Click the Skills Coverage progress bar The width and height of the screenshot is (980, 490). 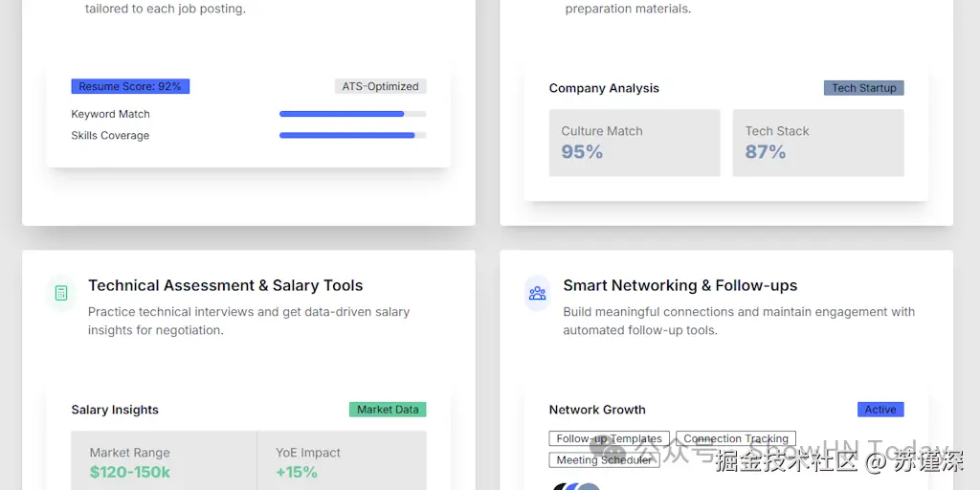click(352, 135)
